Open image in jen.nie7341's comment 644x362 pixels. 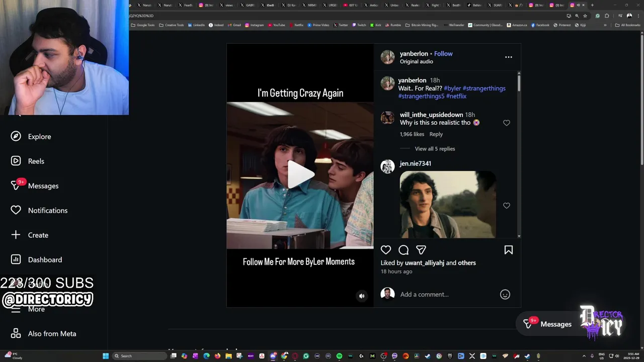pyautogui.click(x=448, y=204)
